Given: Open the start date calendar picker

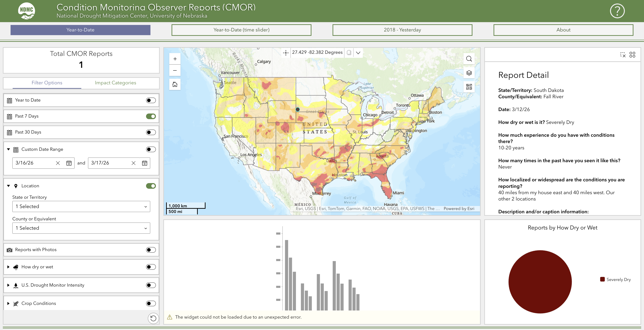Looking at the screenshot, I should [69, 163].
